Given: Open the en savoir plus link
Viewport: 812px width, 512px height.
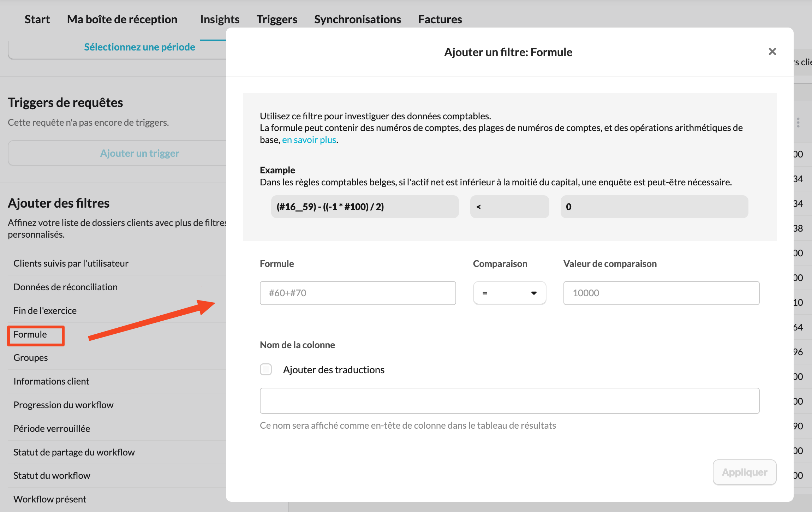Looking at the screenshot, I should pos(309,140).
